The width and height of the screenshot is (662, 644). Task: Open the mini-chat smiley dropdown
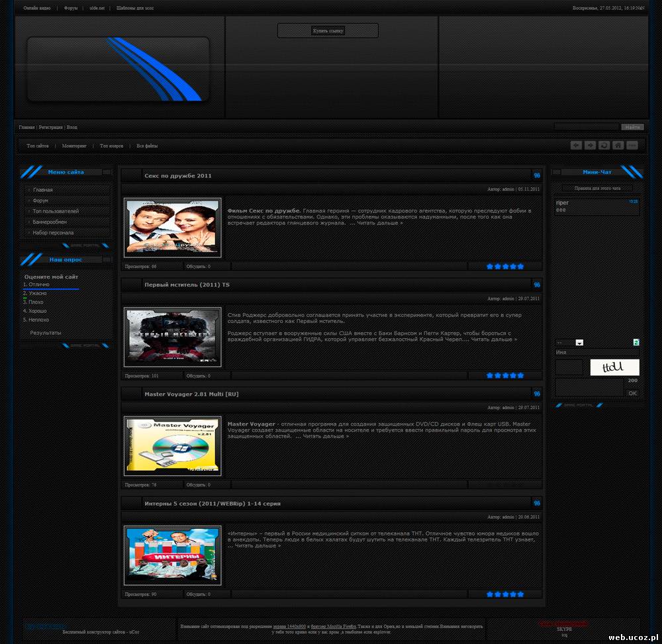(x=579, y=343)
